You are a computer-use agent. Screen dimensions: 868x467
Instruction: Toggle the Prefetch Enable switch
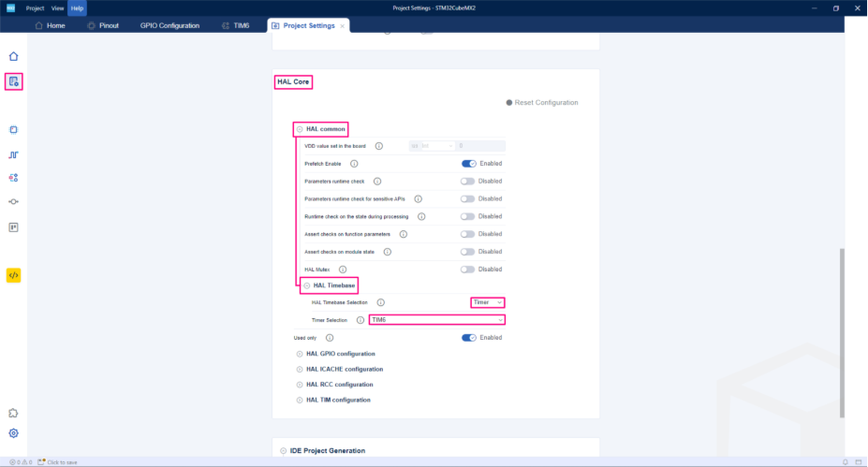pyautogui.click(x=469, y=164)
